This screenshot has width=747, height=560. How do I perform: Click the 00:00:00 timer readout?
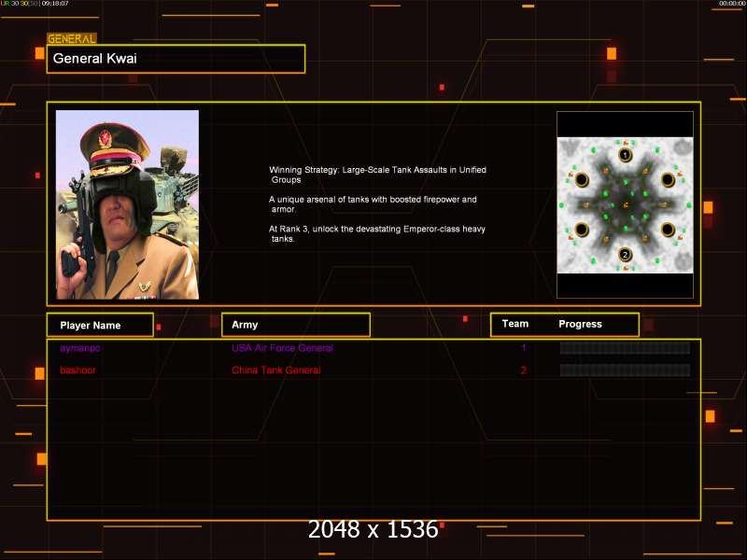pyautogui.click(x=733, y=4)
